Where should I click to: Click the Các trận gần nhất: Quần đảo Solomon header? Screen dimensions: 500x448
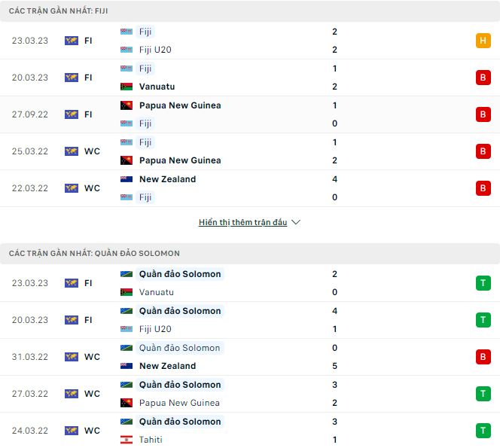pos(94,254)
